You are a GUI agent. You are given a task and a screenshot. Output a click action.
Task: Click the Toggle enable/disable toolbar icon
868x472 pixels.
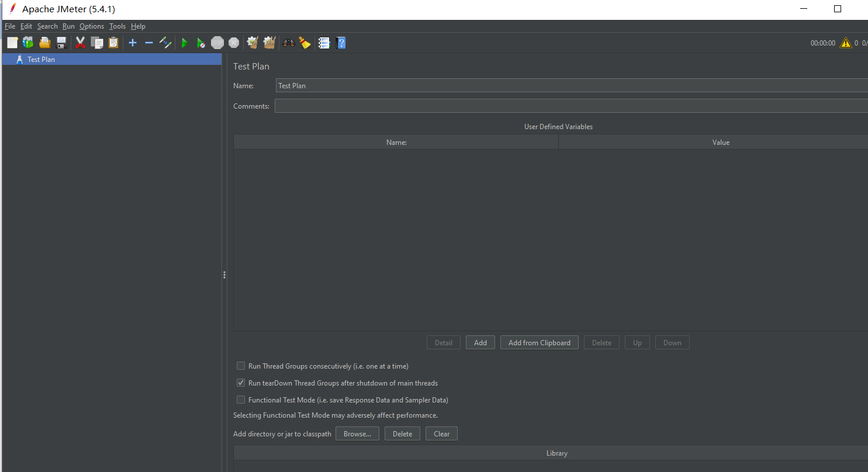point(165,43)
